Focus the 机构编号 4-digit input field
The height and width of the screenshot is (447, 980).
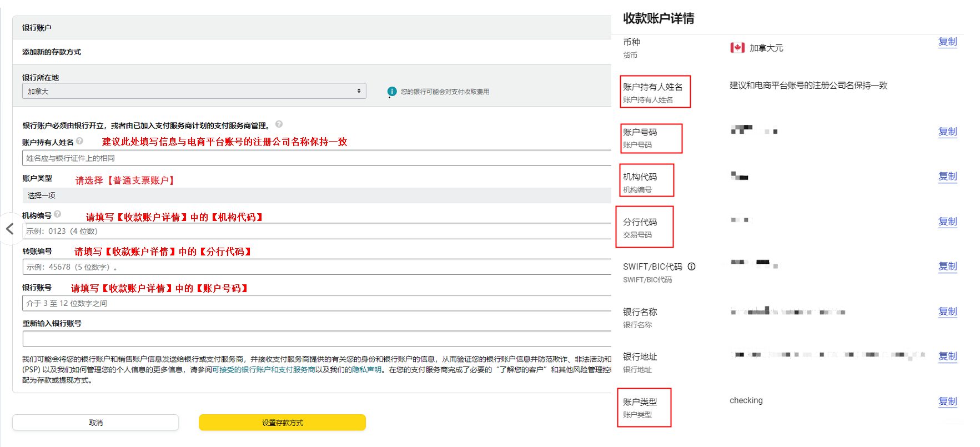[316, 231]
